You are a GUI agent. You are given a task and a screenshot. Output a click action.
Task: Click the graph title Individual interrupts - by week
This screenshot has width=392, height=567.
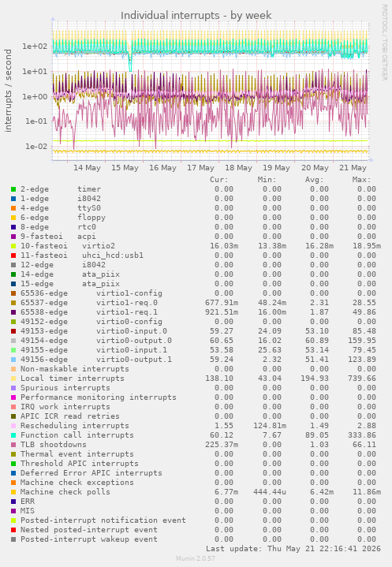196,16
